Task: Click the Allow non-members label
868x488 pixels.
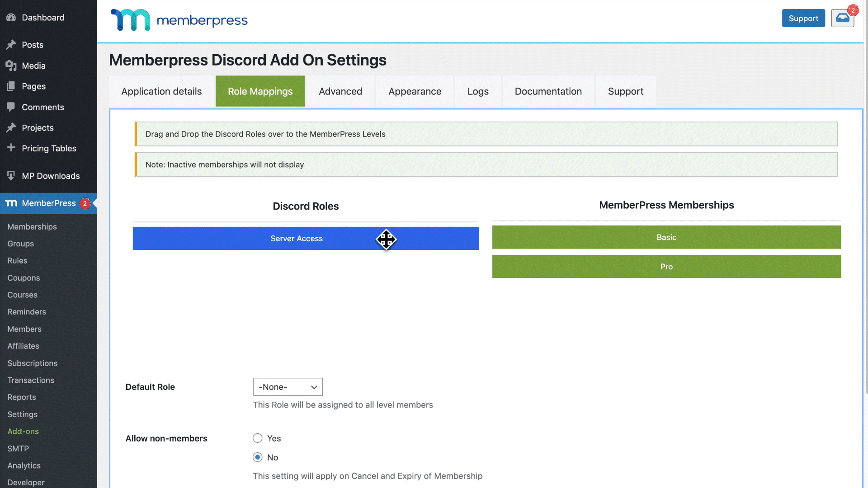Action: [x=166, y=438]
